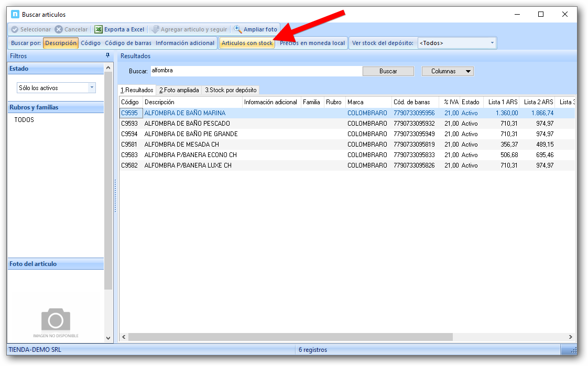
Task: Click the app icon in title bar
Action: pyautogui.click(x=15, y=15)
